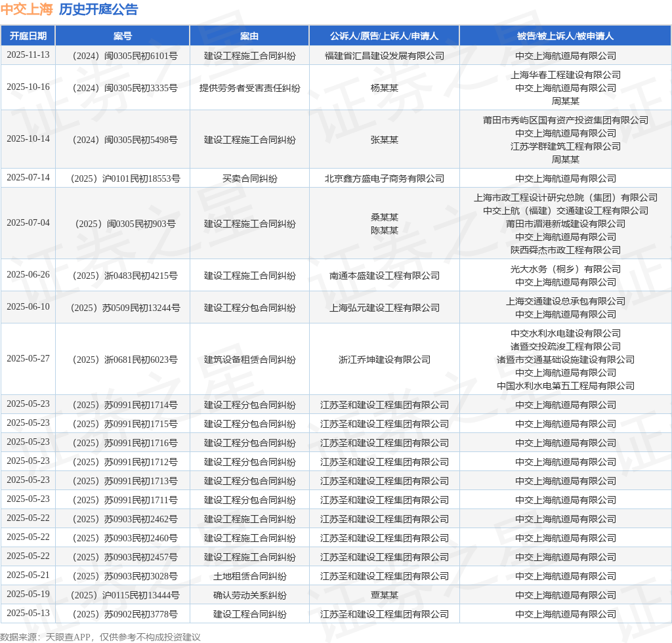Select the title 中交上海

(26, 9)
